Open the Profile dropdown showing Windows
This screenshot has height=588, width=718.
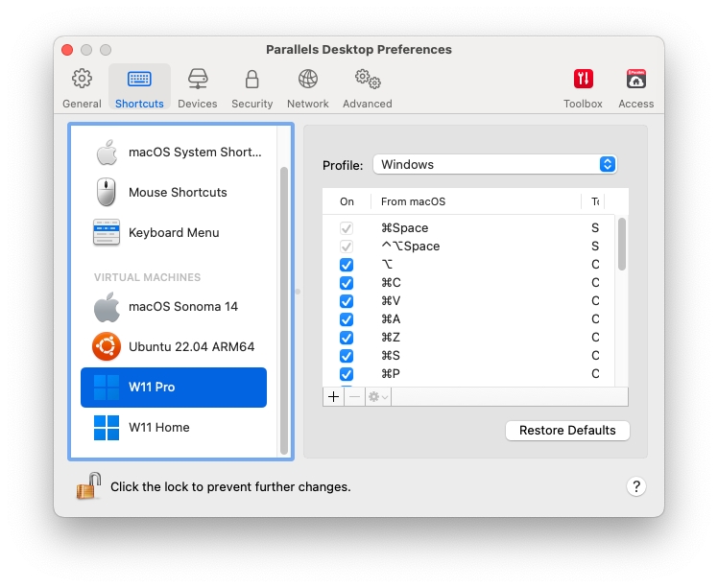tap(494, 165)
